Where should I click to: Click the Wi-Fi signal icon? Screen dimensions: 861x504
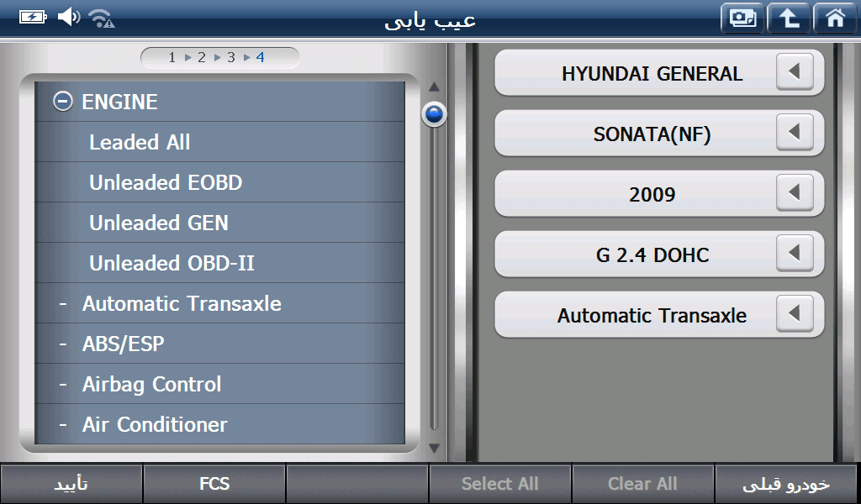102,18
